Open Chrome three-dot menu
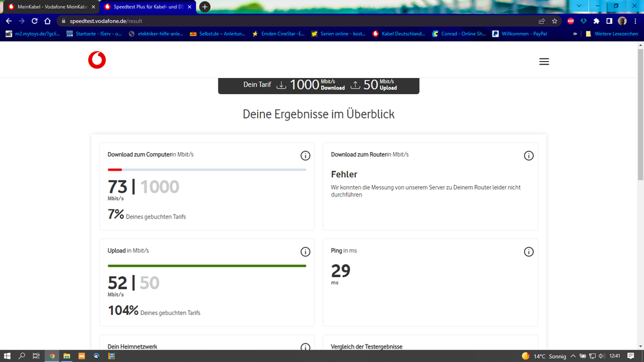Screen dimensions: 644x362 [636, 21]
